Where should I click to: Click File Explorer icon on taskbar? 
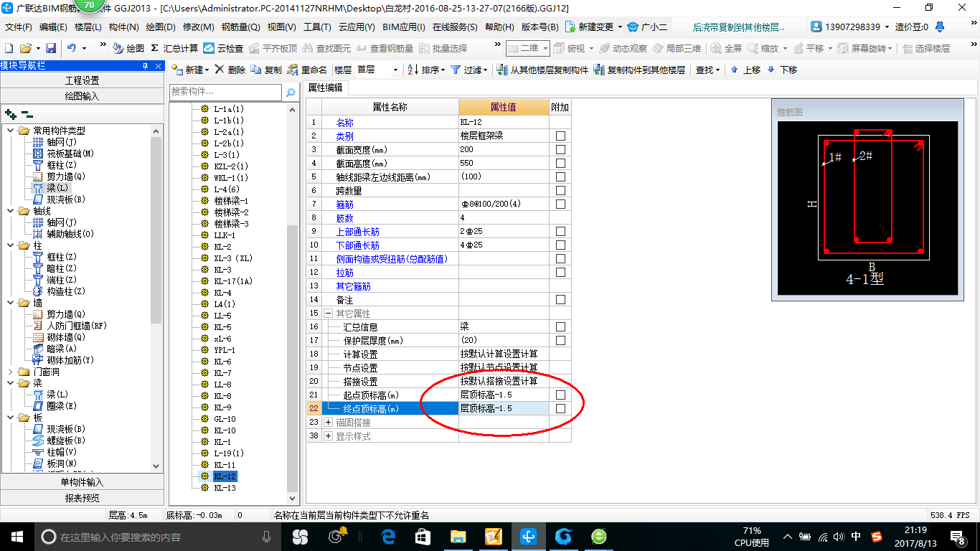click(x=458, y=537)
